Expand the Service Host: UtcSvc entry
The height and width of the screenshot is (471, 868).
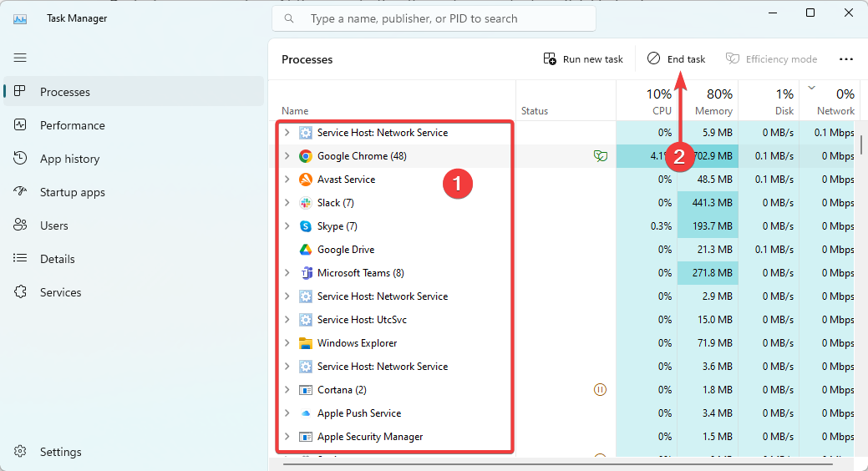[287, 319]
